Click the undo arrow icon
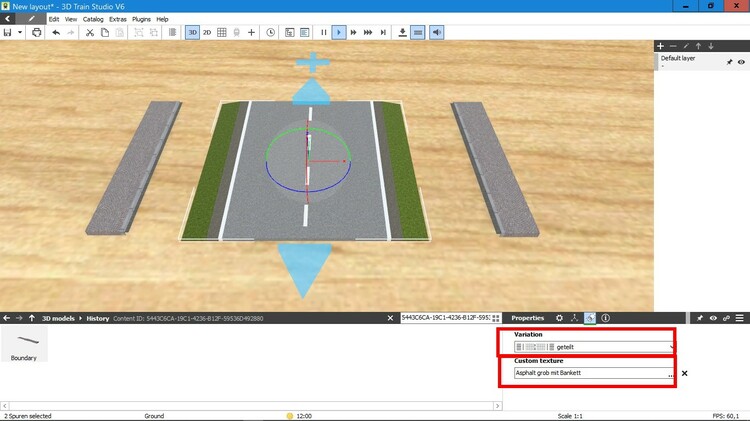 tap(56, 32)
